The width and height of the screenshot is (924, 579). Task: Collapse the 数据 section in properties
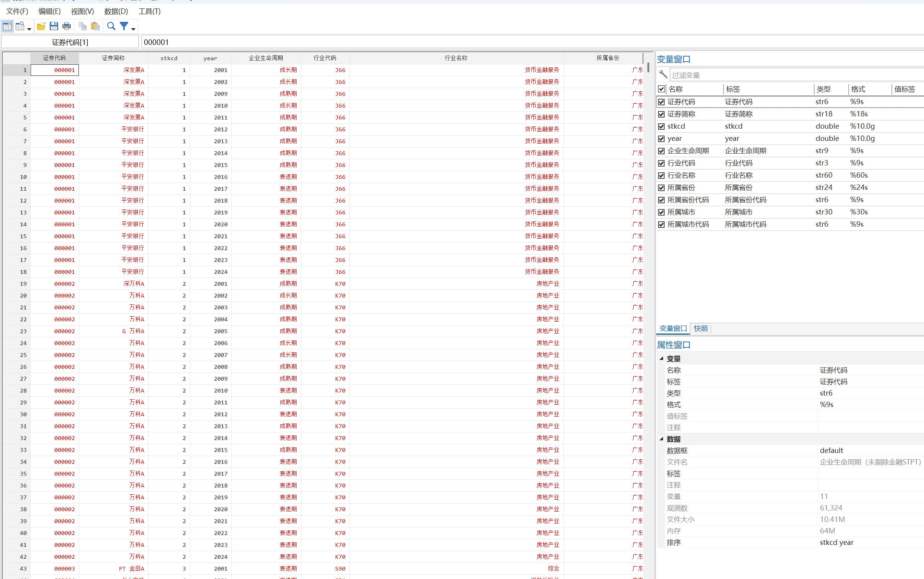[661, 439]
